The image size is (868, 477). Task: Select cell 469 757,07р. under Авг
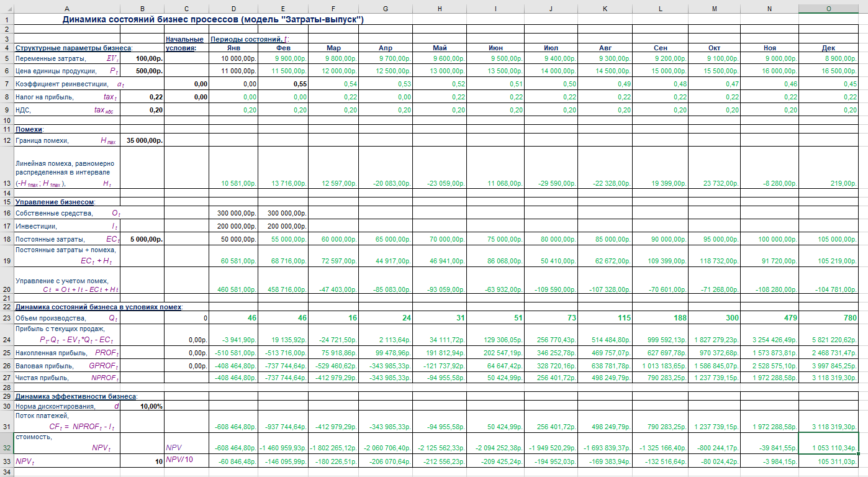click(605, 352)
